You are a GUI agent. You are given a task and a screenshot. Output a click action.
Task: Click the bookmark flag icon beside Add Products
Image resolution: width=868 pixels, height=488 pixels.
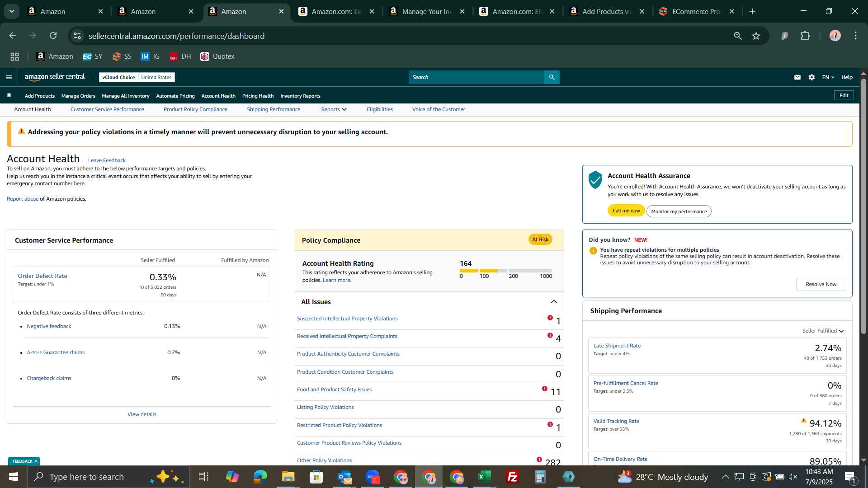pyautogui.click(x=9, y=95)
